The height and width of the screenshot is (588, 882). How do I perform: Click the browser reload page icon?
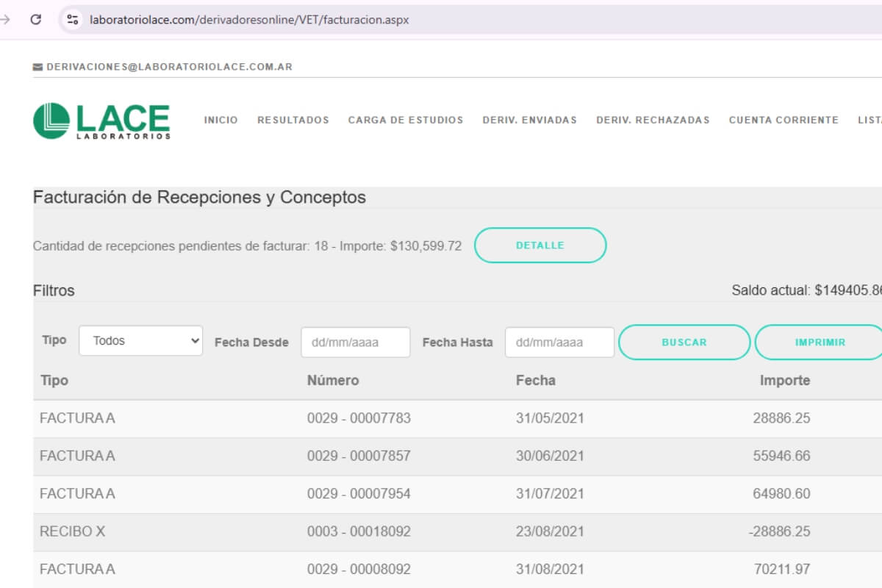[x=35, y=20]
